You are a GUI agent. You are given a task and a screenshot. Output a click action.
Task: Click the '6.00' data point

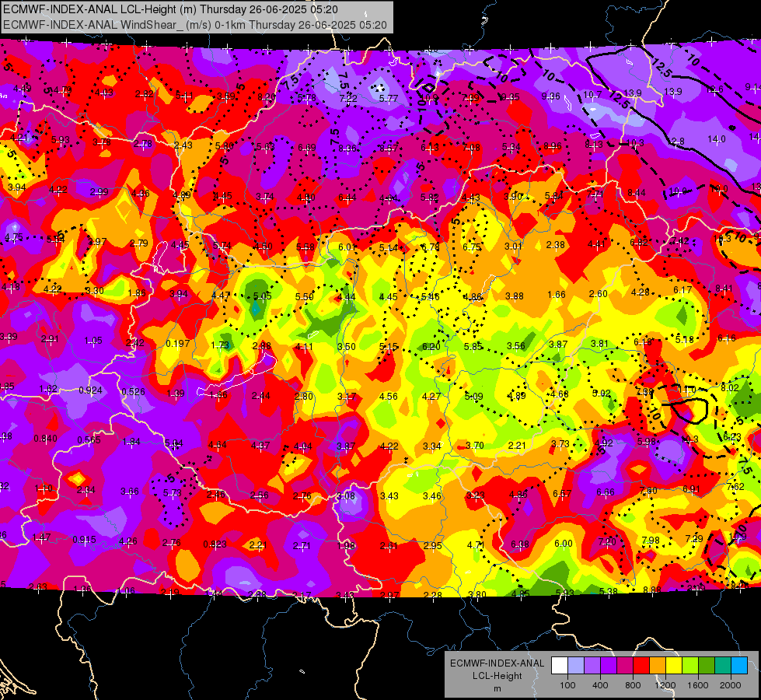564,543
